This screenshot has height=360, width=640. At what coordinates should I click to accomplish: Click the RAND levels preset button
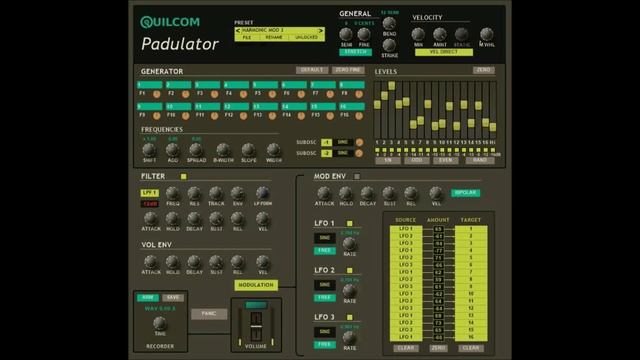(x=480, y=160)
